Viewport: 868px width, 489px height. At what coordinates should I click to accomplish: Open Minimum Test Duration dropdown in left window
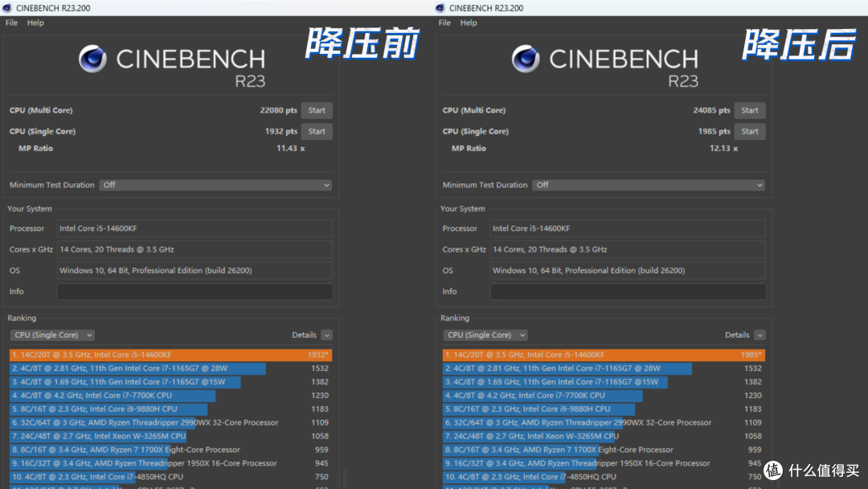pos(215,185)
